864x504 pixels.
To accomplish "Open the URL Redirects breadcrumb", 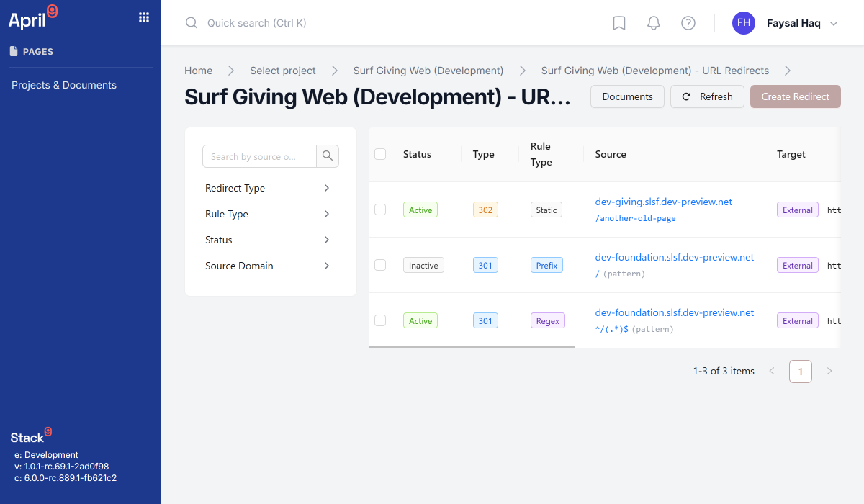I will 655,71.
